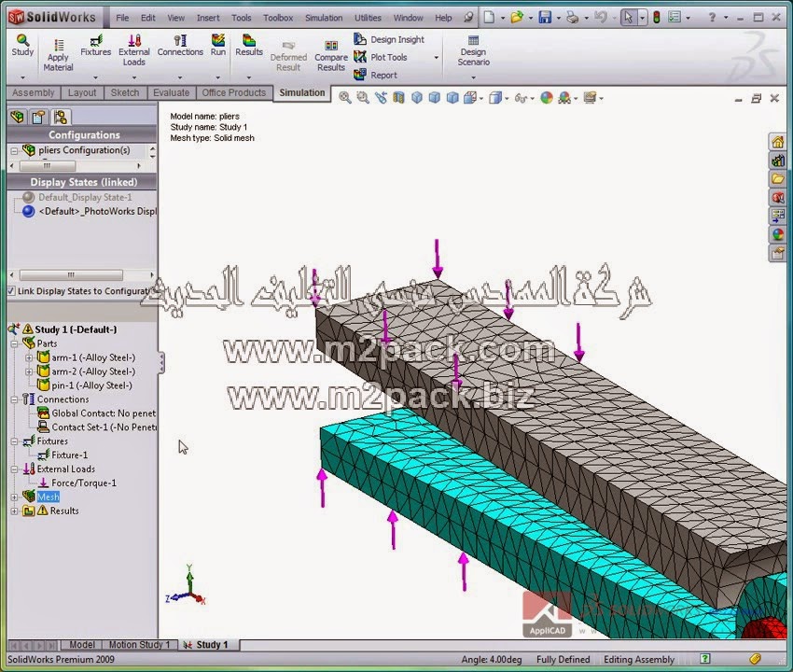793x672 pixels.
Task: Open the Insert menu
Action: click(x=208, y=18)
